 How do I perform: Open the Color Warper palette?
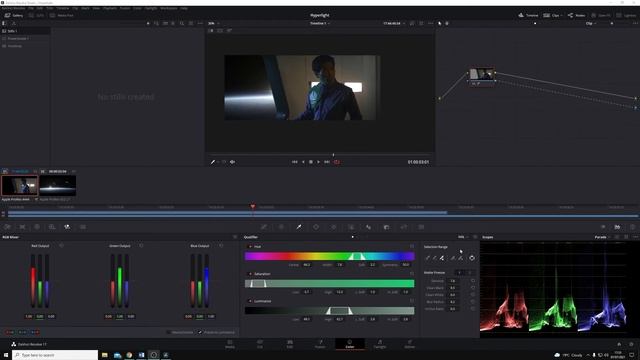281,227
